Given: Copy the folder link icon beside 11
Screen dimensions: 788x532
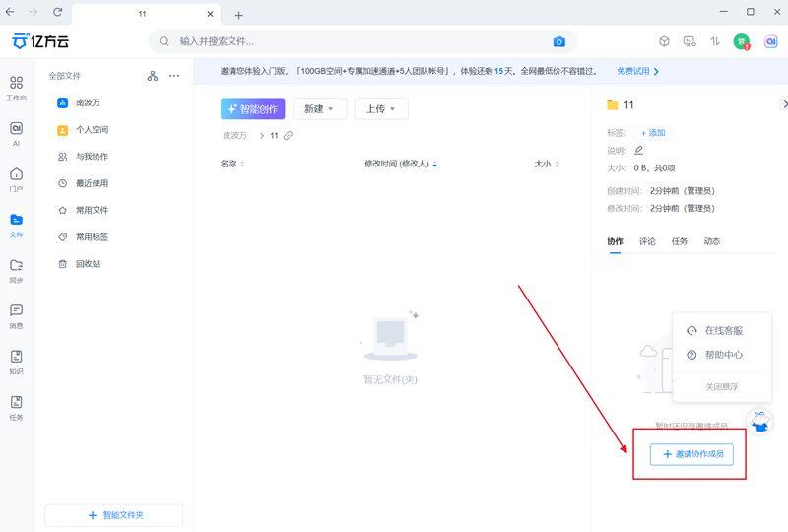Looking at the screenshot, I should [x=288, y=136].
